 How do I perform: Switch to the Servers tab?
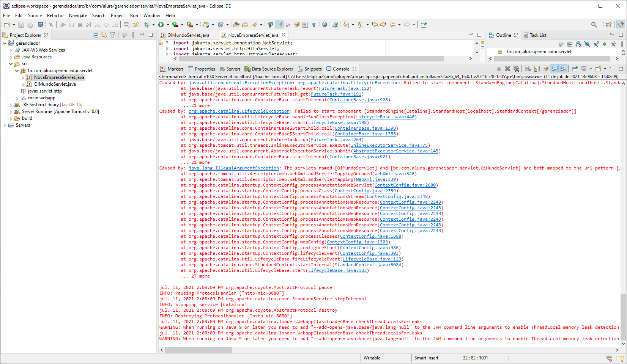[230, 69]
